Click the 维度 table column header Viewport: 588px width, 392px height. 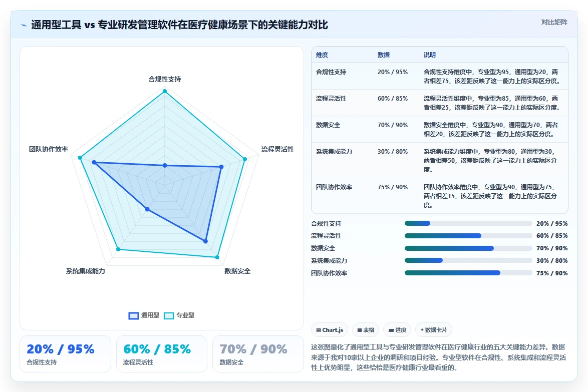pyautogui.click(x=322, y=55)
